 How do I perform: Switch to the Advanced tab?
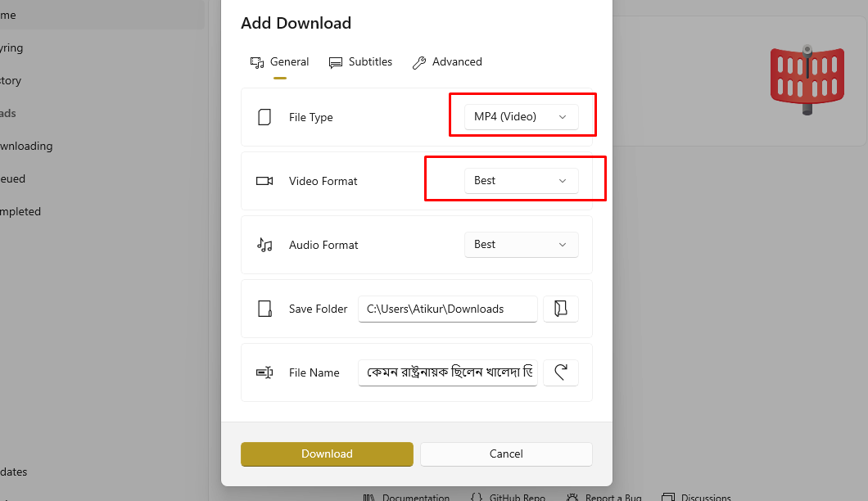[x=447, y=61]
